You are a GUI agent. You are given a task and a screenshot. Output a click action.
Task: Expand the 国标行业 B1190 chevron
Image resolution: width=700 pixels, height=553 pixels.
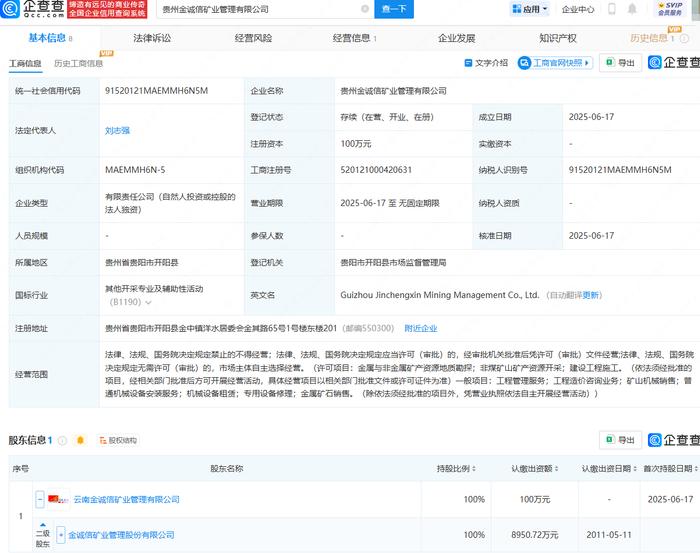[x=149, y=303]
